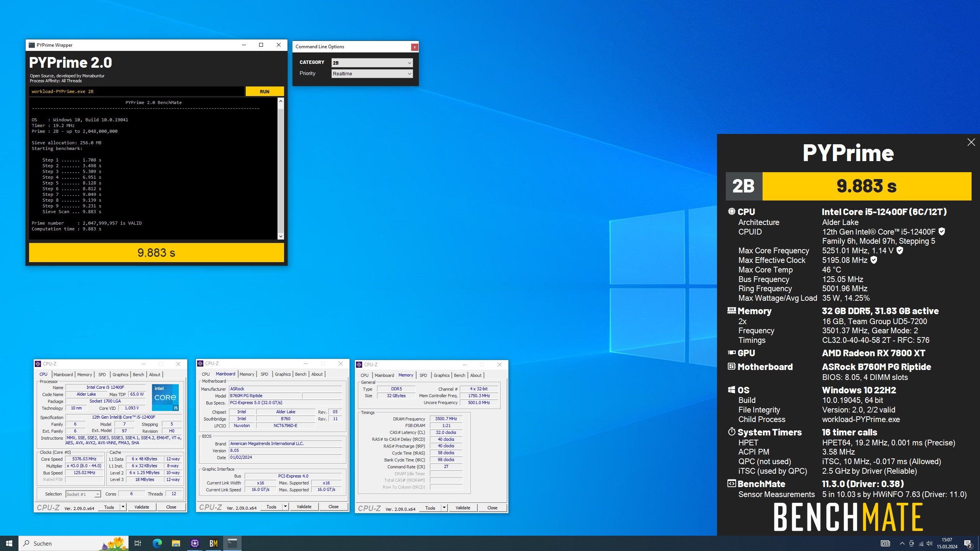
Task: Open the volume control tray icon
Action: click(x=929, y=543)
